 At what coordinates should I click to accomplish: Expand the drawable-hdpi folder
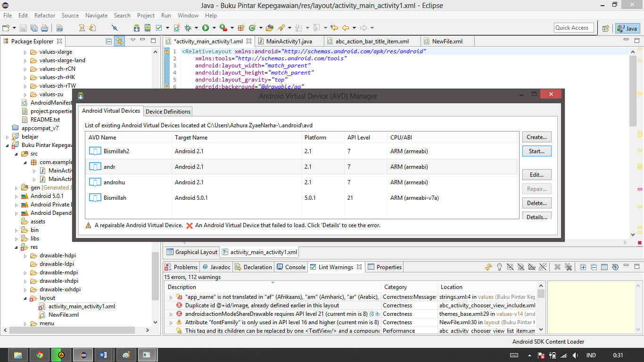click(25, 255)
